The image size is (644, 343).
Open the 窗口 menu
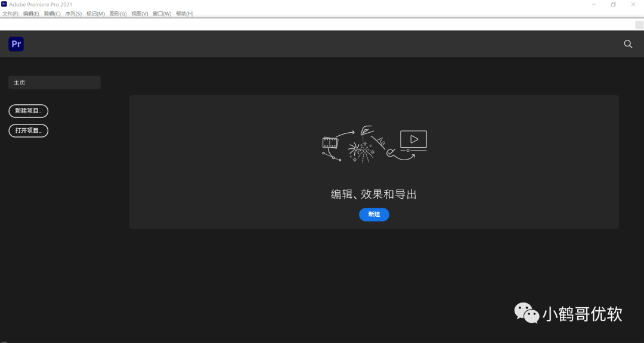[161, 13]
